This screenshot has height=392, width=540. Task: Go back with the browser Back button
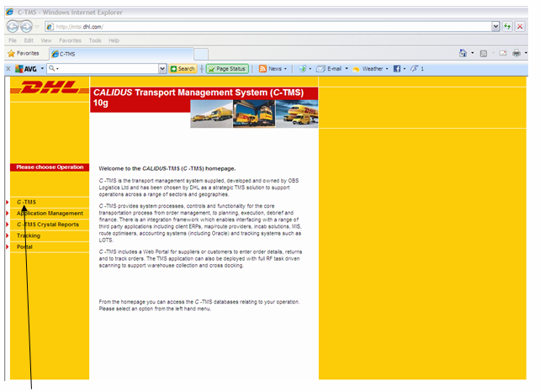pos(13,27)
